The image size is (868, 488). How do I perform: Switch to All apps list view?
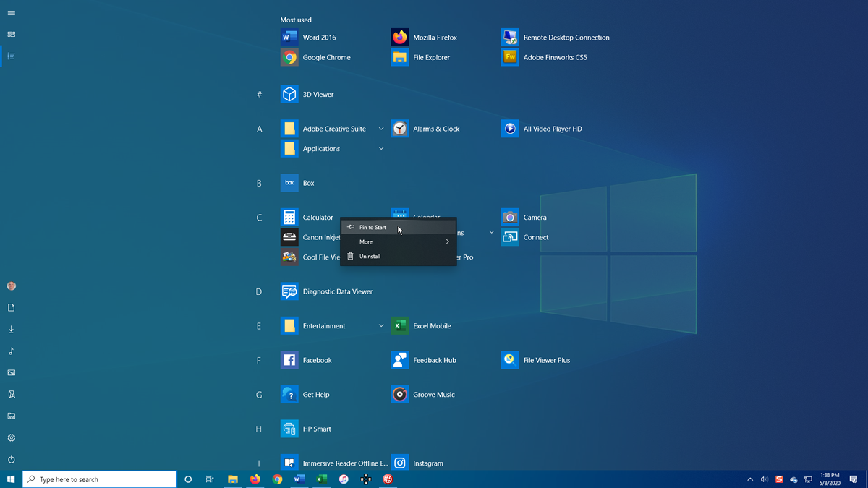(x=11, y=56)
